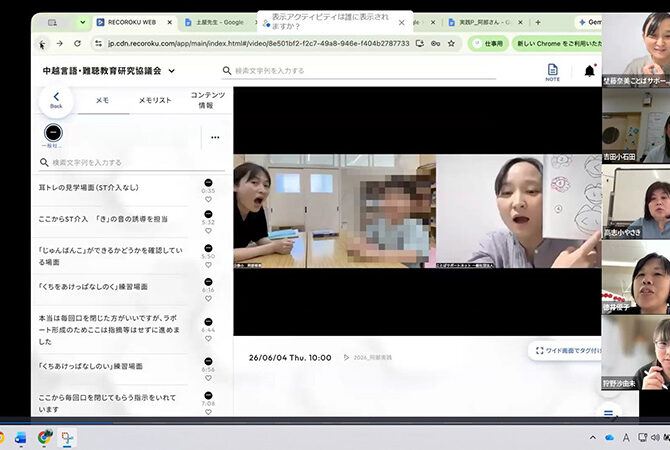This screenshot has height=450, width=670.
Task: Click the round black user filter avatar
Action: (53, 133)
